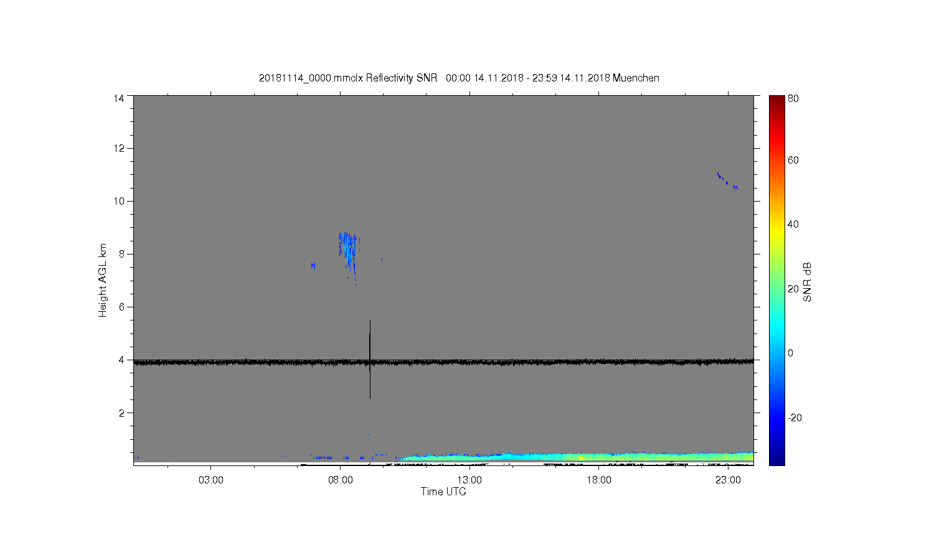Click the 13:00 time tick label

click(x=469, y=480)
